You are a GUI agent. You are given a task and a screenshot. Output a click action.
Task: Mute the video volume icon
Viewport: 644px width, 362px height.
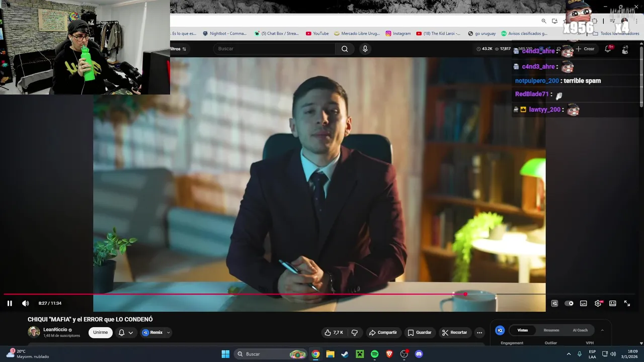point(25,303)
